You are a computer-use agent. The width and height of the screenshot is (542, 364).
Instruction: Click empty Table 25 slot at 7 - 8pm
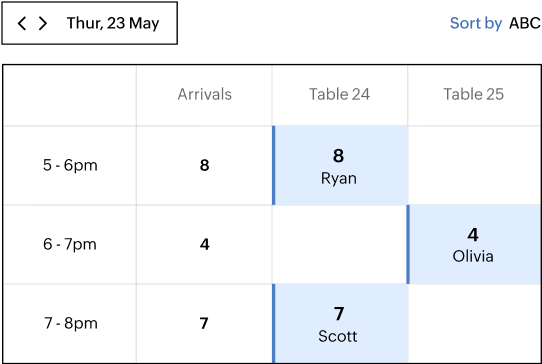tap(475, 324)
